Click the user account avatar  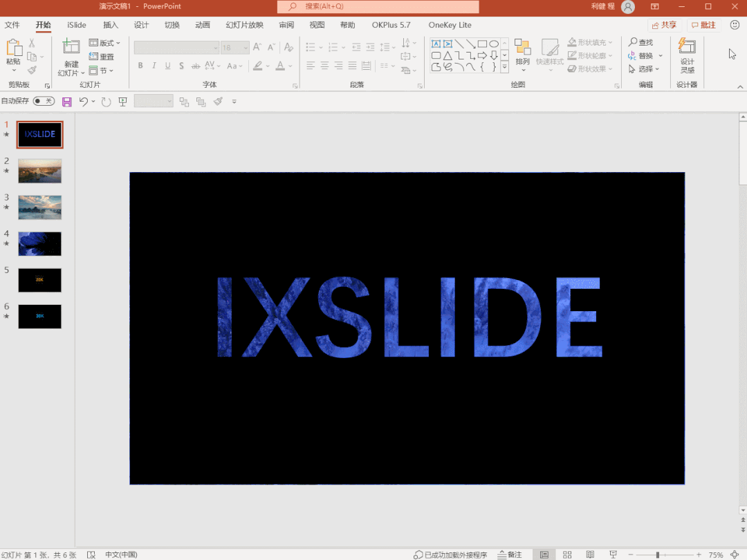[628, 7]
